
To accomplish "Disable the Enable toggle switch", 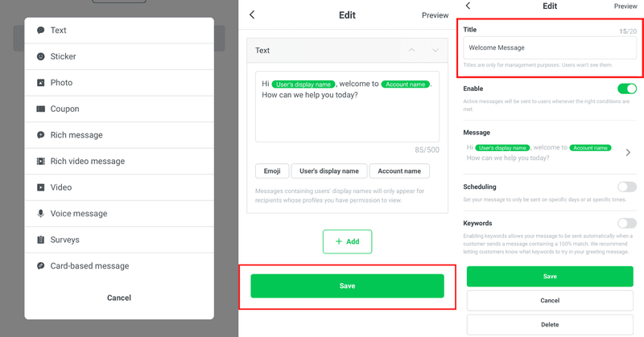I will coord(626,88).
